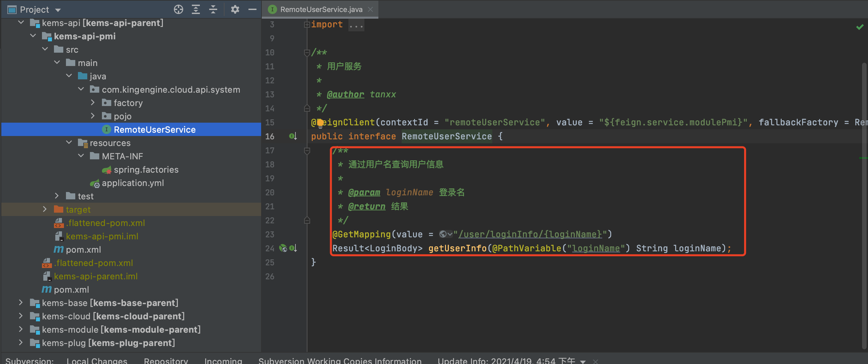The width and height of the screenshot is (868, 364).
Task: Collapse com.kingengine.cloud.api.system package
Action: click(81, 89)
